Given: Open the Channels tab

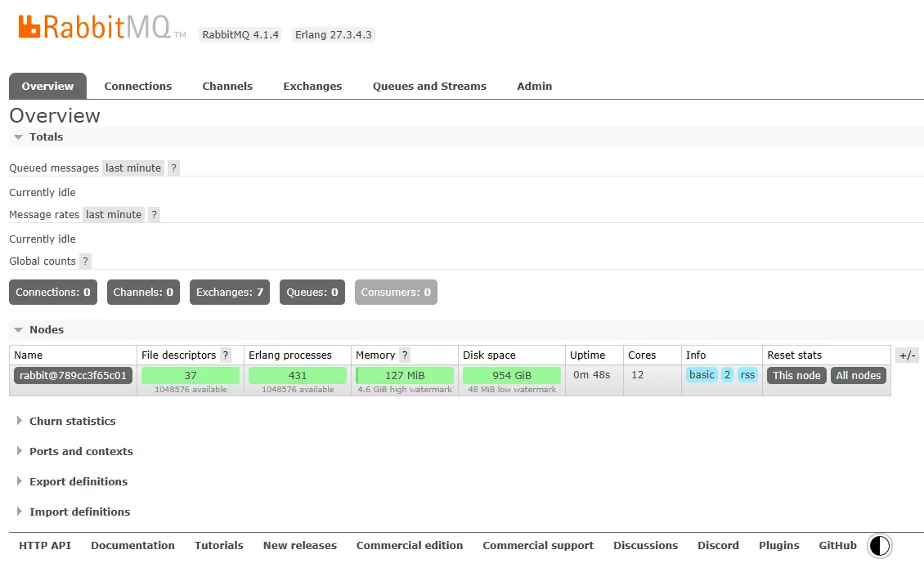Looking at the screenshot, I should (227, 86).
